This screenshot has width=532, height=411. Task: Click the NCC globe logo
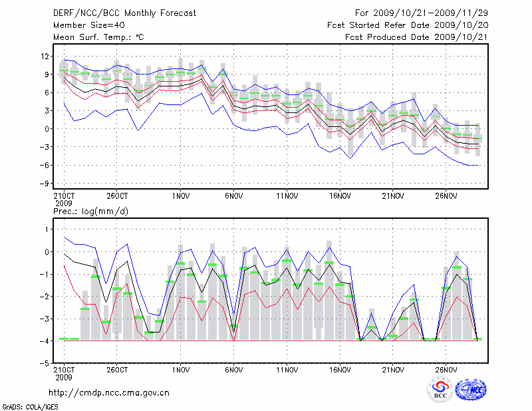[470, 390]
